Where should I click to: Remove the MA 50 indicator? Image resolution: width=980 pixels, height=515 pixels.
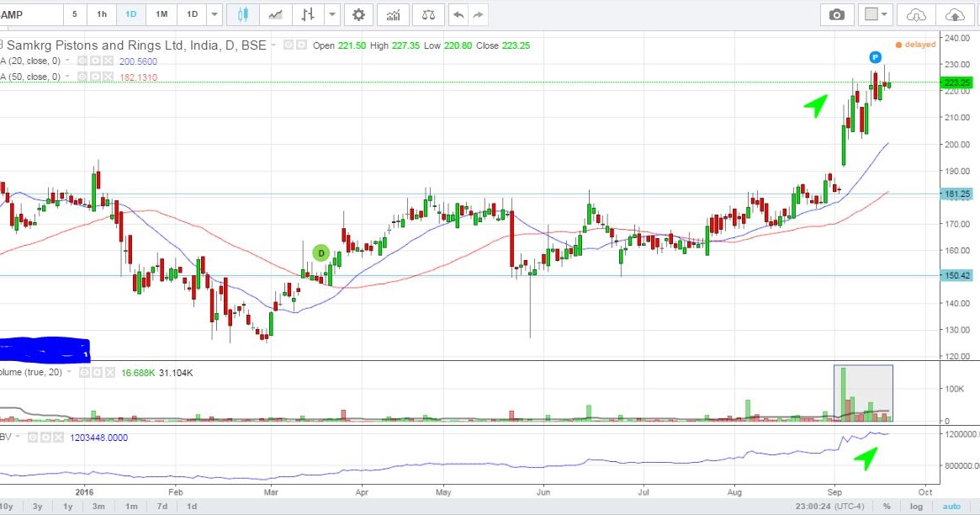pyautogui.click(x=108, y=77)
